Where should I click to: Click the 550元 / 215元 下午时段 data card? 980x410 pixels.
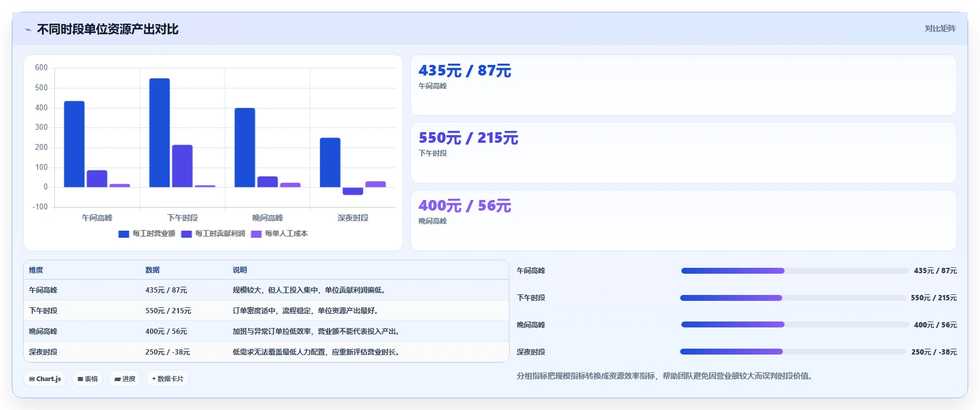[x=683, y=152]
